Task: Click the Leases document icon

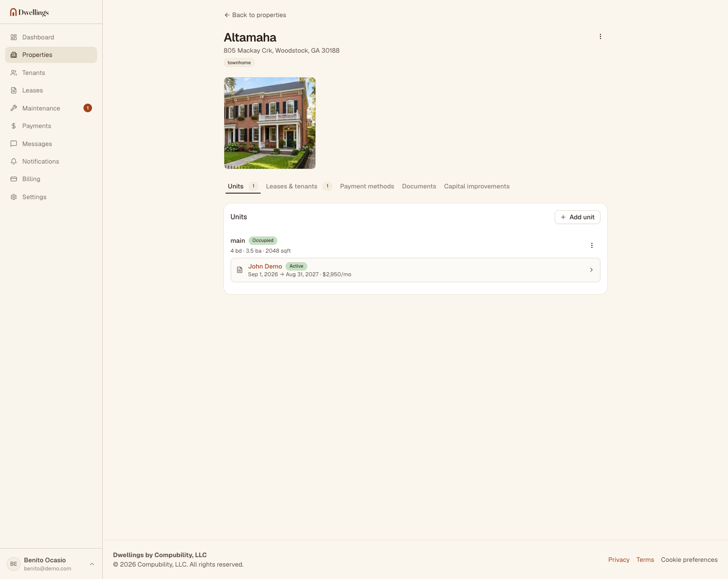Action: [x=14, y=90]
